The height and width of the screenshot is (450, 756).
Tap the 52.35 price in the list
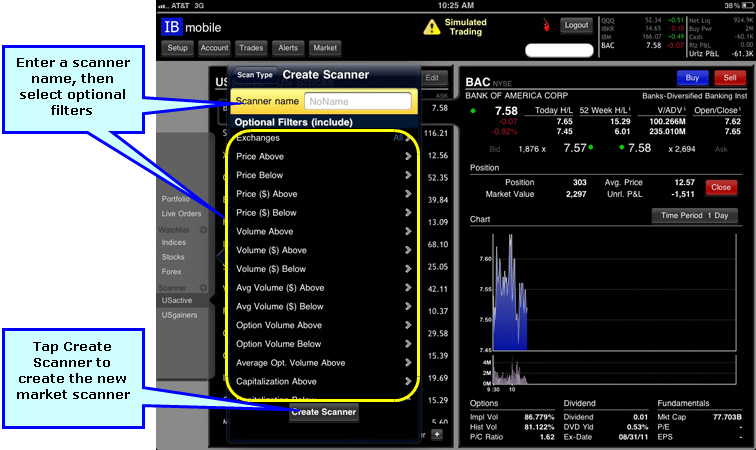437,177
